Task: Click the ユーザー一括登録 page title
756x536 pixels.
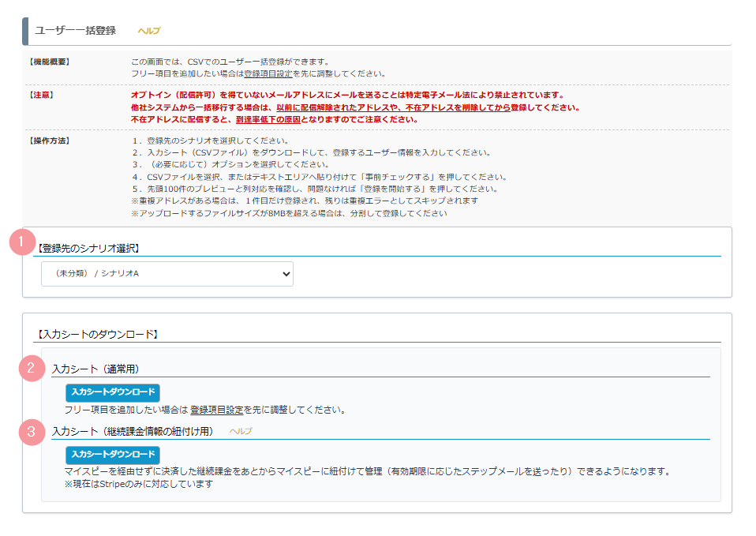Action: tap(76, 31)
